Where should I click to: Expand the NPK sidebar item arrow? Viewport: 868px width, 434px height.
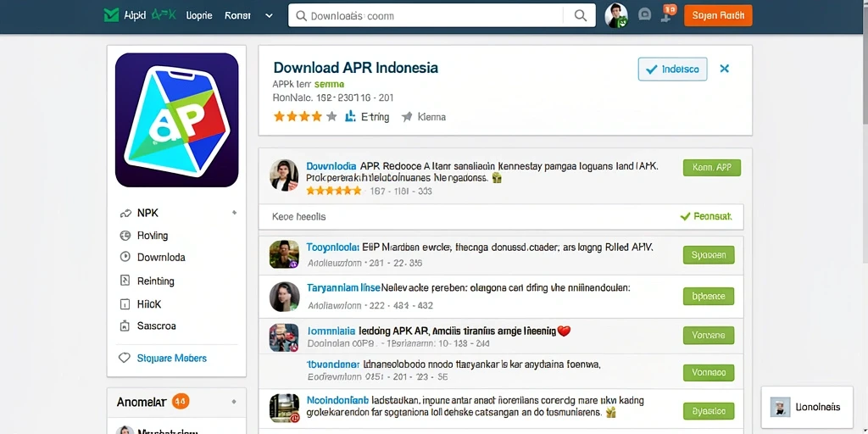[x=234, y=213]
